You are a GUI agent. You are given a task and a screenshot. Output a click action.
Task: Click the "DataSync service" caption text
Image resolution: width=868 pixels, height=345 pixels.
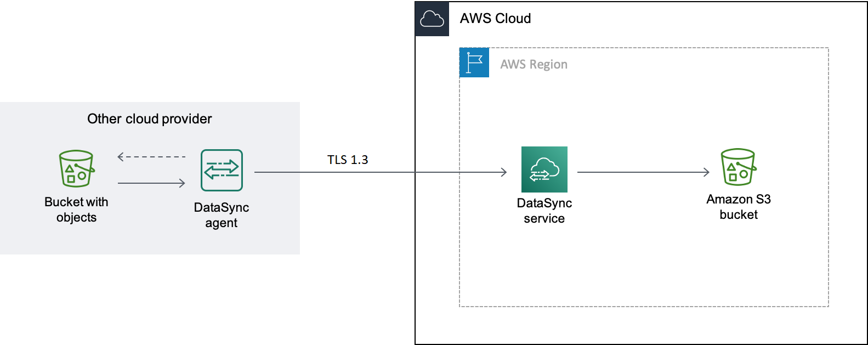pos(544,211)
